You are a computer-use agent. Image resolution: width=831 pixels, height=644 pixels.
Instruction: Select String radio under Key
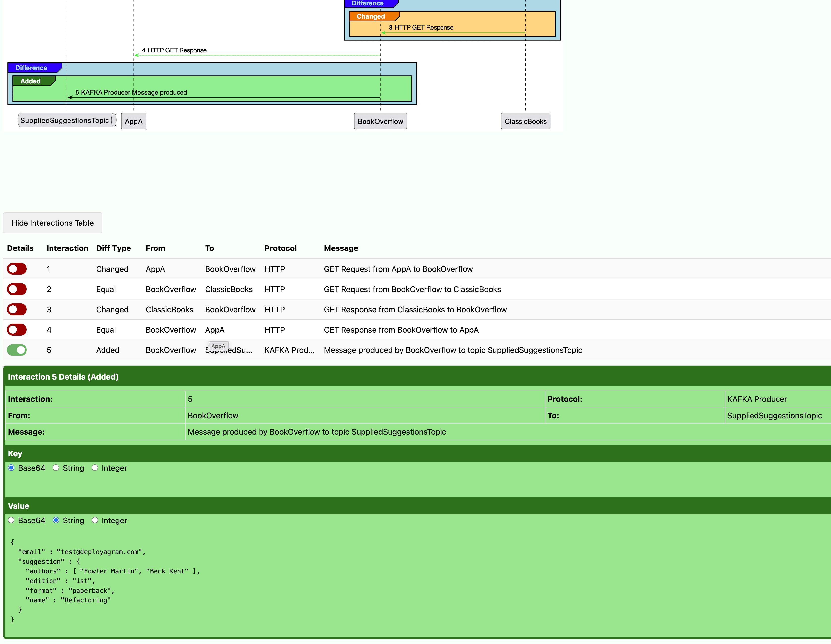[x=56, y=468]
